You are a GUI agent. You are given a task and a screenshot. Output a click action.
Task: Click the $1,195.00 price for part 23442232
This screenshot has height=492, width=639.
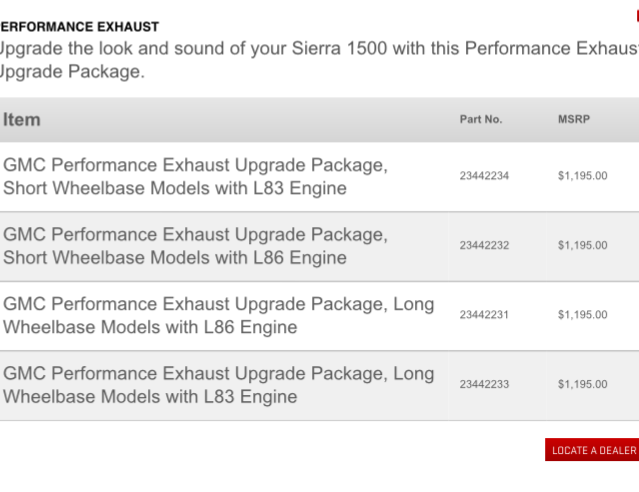point(582,245)
